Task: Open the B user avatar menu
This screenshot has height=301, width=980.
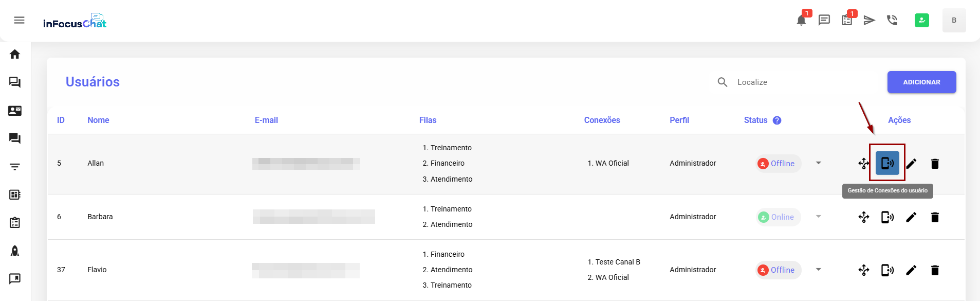Action: (x=954, y=21)
